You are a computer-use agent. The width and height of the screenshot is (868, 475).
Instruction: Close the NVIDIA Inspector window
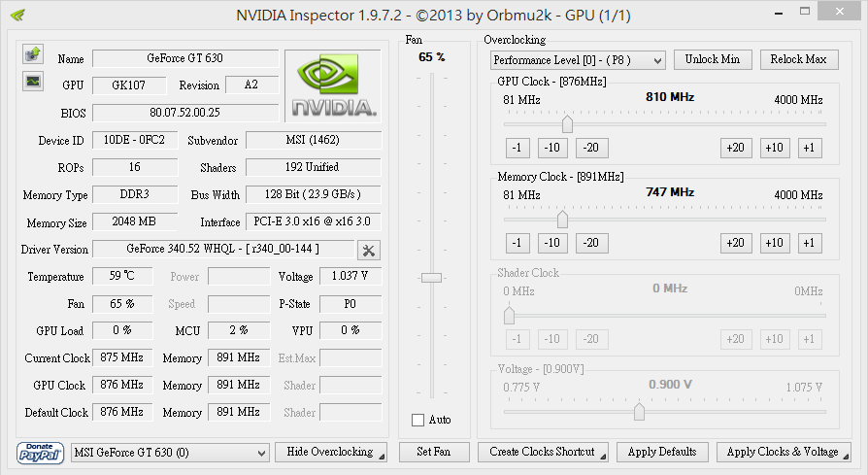tap(839, 11)
